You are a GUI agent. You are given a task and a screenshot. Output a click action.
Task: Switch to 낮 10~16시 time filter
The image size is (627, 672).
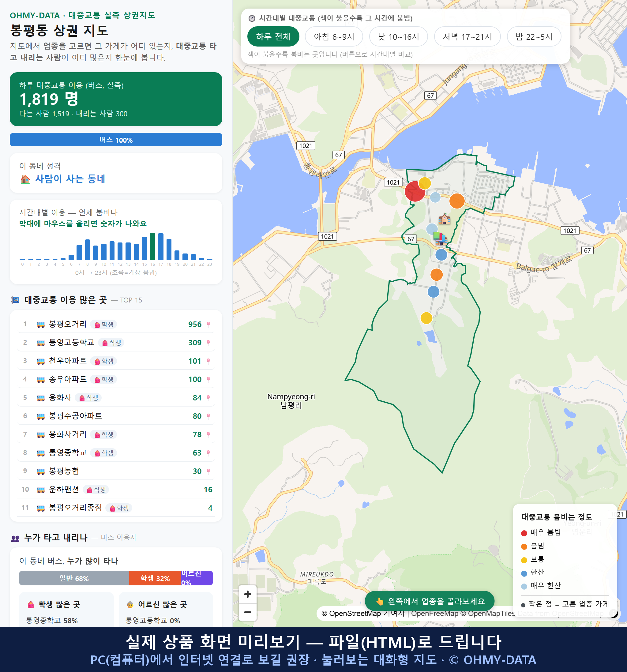(x=399, y=36)
